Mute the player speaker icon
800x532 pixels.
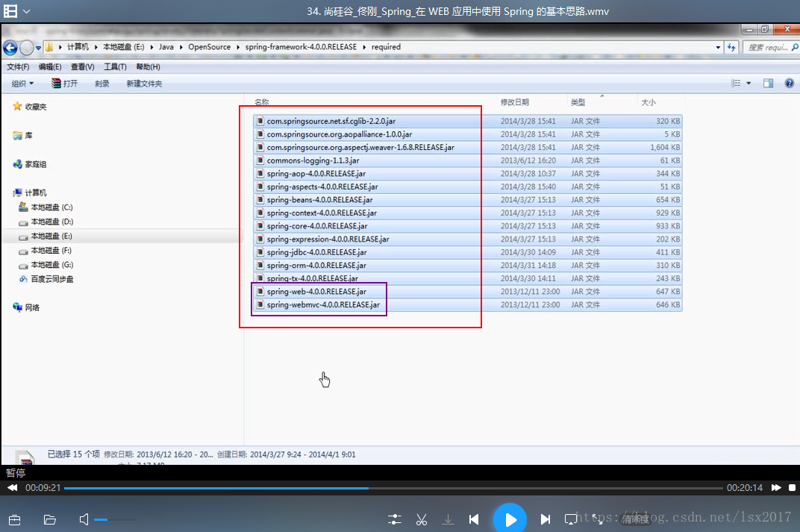pyautogui.click(x=84, y=519)
